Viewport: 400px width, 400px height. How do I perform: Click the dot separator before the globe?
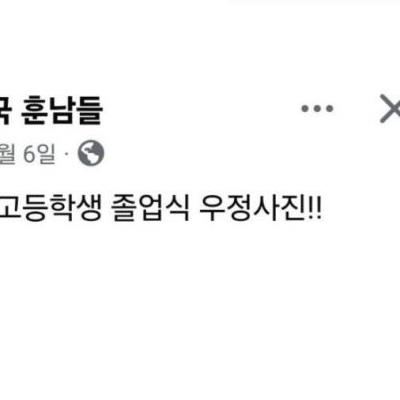tap(66, 154)
